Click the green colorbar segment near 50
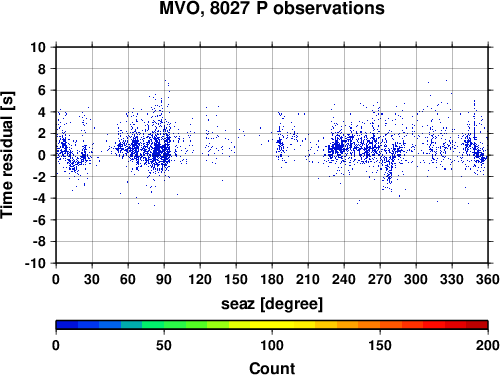 click(164, 325)
